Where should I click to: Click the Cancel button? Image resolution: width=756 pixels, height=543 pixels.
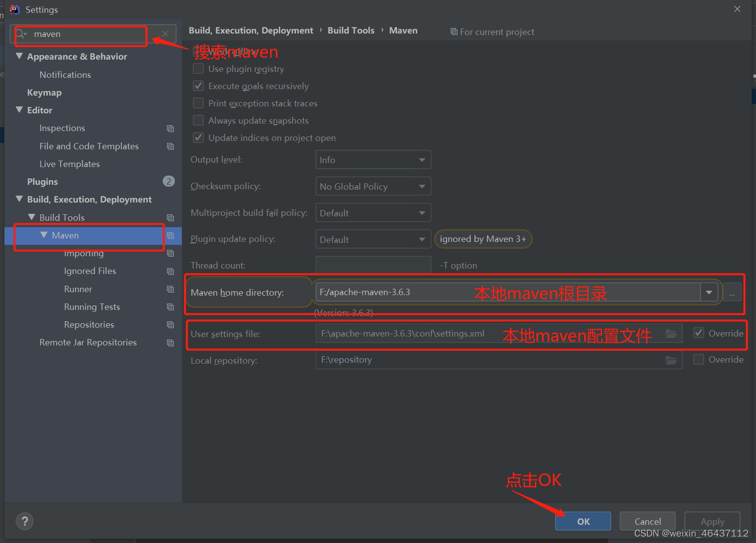[x=648, y=521]
